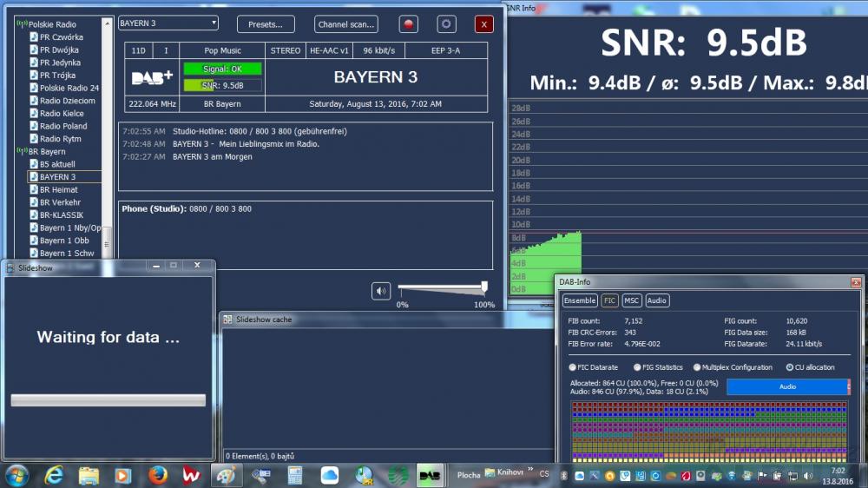This screenshot has height=488, width=868.
Task: Adjust the volume slider handle
Action: (484, 287)
